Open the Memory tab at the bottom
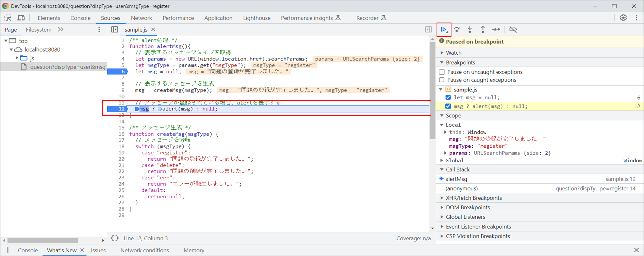 pyautogui.click(x=193, y=250)
